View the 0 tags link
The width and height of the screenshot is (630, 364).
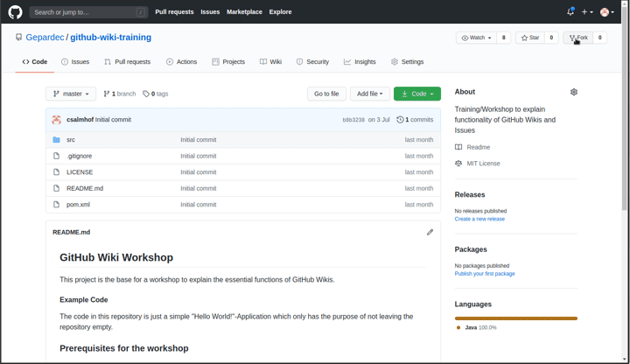tap(156, 94)
